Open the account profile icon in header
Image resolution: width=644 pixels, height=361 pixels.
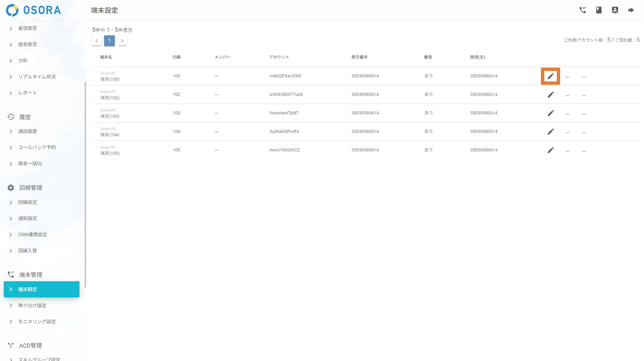(615, 10)
